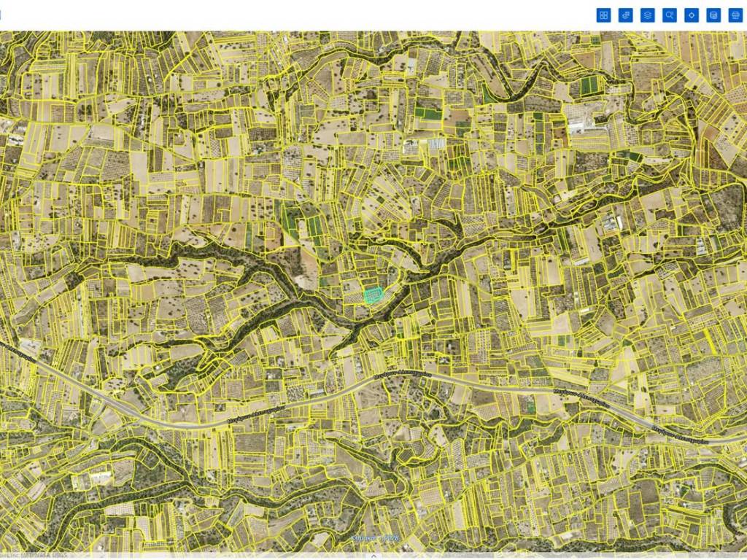This screenshot has height=560, width=747.
Task: Open the print tool
Action: (735, 15)
